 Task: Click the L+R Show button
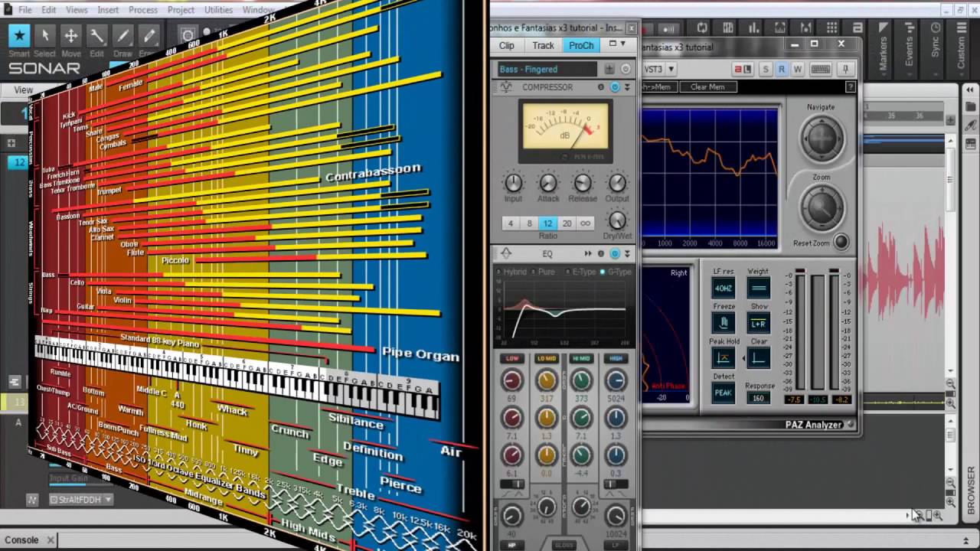tap(759, 323)
